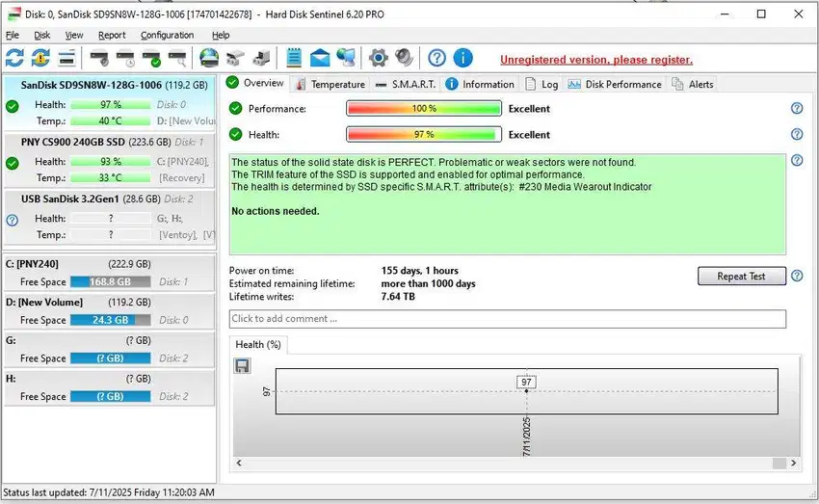Image resolution: width=819 pixels, height=504 pixels.
Task: Select the PNY CS900 240GB SSD disk entry
Action: coord(109,160)
